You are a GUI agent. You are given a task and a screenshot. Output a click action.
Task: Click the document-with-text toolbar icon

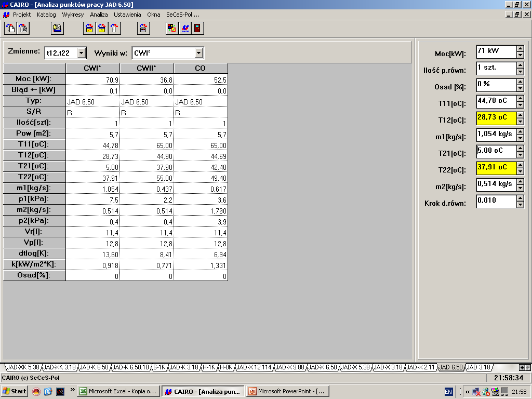click(x=23, y=28)
